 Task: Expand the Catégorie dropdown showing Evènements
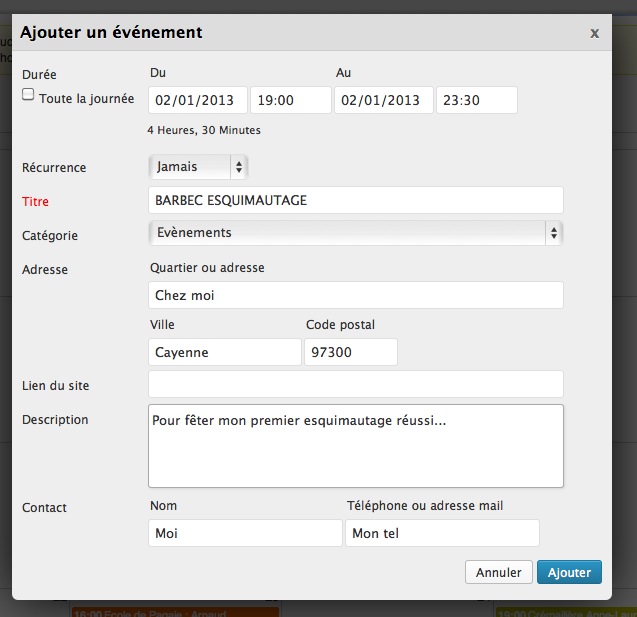click(355, 233)
